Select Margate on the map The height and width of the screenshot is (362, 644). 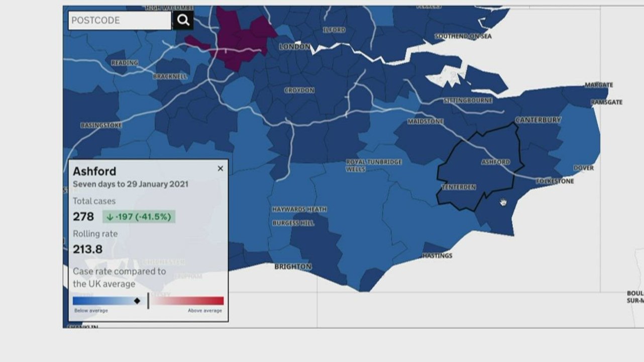[x=599, y=85]
